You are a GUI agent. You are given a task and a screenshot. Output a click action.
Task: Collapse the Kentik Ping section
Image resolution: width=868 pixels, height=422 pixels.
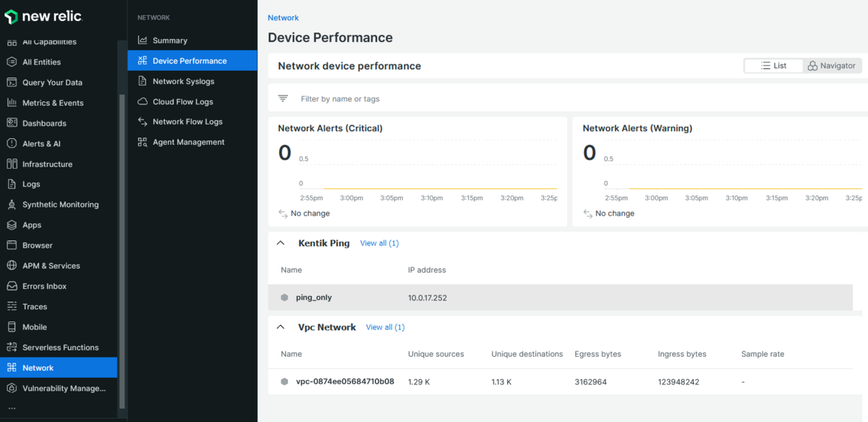coord(281,243)
